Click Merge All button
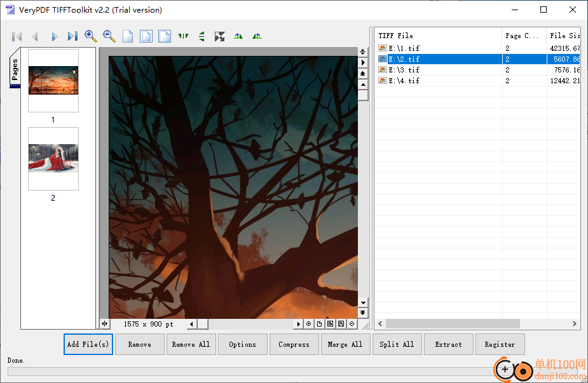This screenshot has width=588, height=383. pyautogui.click(x=345, y=344)
